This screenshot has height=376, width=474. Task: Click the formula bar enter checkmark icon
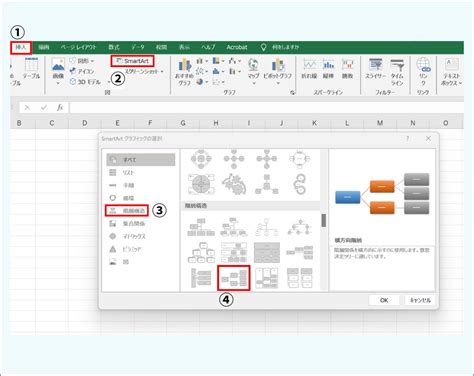coord(44,107)
